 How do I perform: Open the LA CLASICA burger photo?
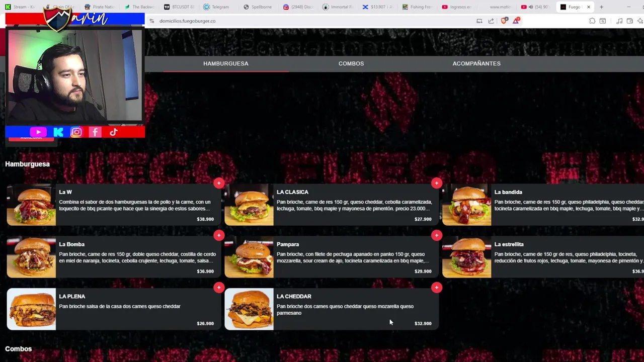pyautogui.click(x=249, y=205)
